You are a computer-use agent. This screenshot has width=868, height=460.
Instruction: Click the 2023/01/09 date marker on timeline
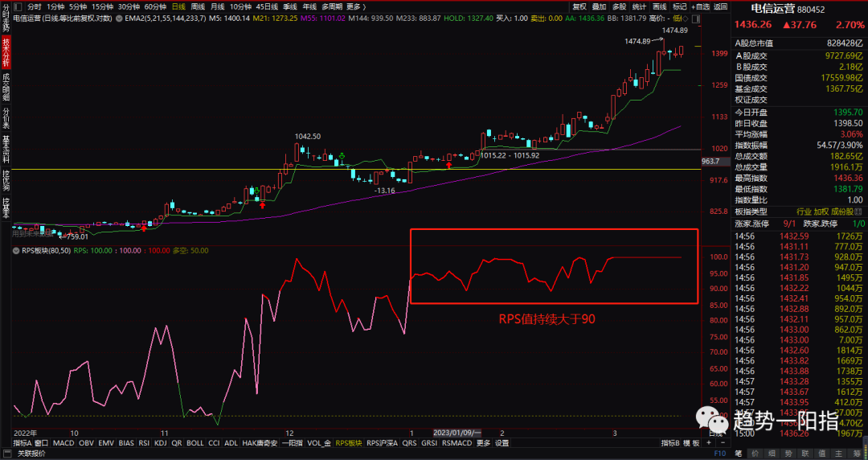[457, 433]
